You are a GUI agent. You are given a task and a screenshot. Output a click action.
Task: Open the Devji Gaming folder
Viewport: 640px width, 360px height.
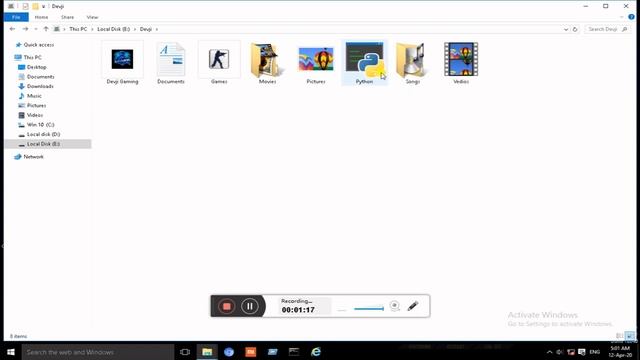[122, 63]
